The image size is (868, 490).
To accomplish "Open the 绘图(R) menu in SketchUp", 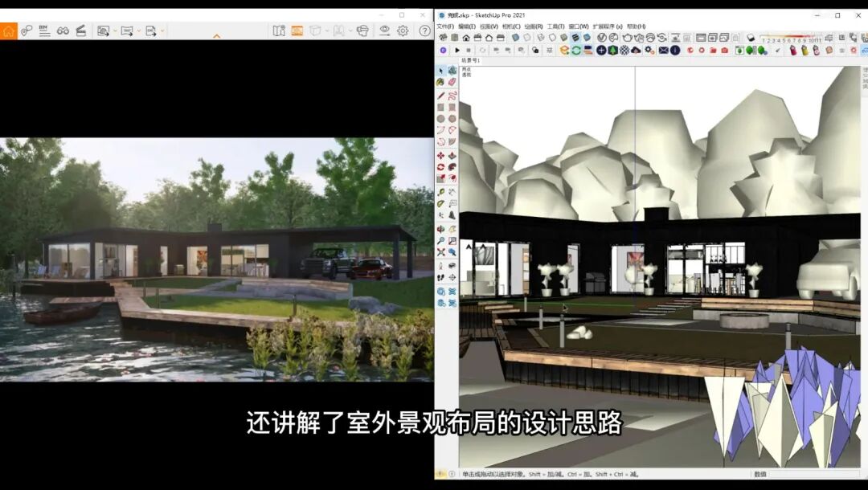I will (533, 26).
